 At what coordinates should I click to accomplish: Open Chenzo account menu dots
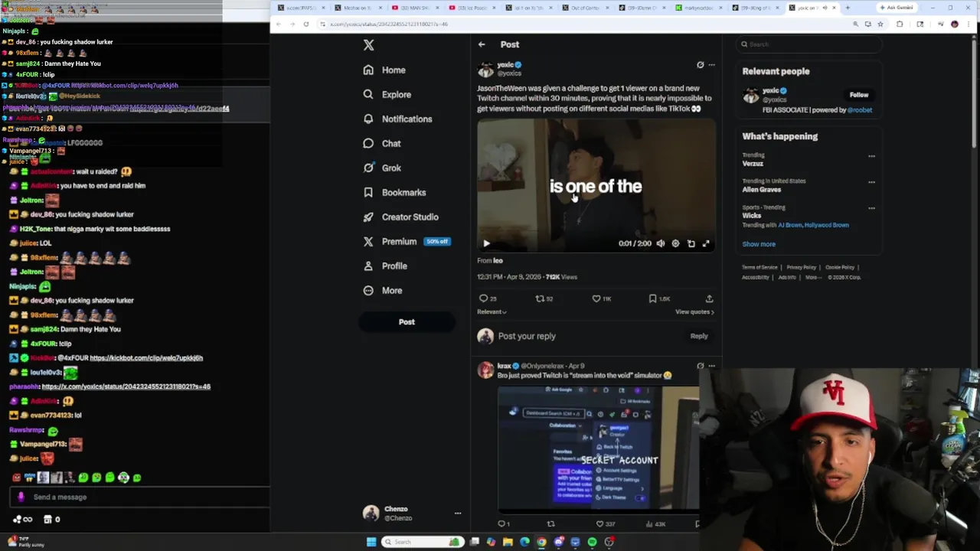pos(458,514)
